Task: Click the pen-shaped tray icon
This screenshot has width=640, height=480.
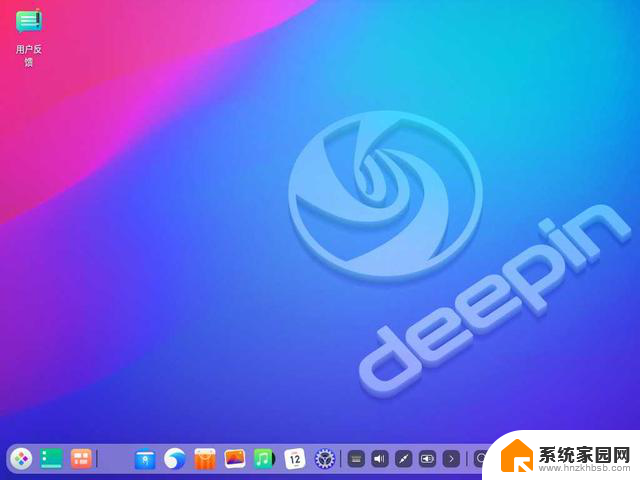Action: tap(403, 459)
